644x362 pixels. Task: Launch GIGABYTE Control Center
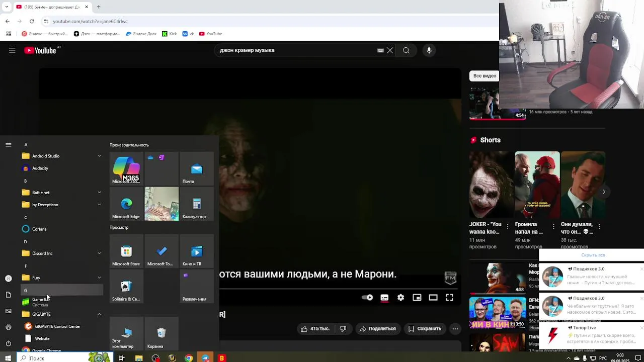coord(62,326)
